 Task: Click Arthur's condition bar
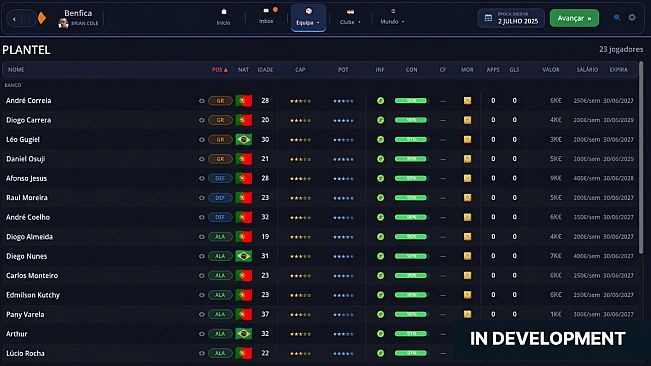(411, 334)
